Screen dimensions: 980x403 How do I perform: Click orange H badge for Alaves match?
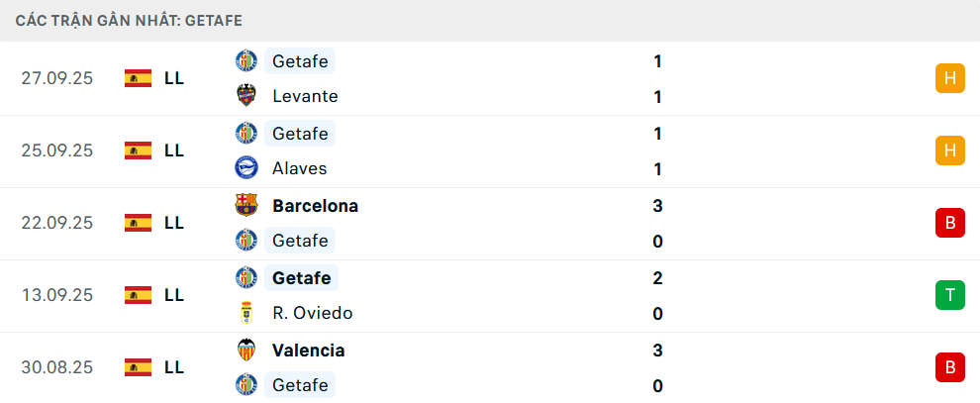949,151
